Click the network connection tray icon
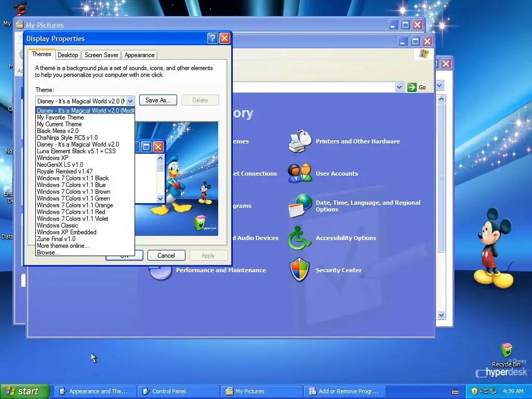This screenshot has width=532, height=399. pyautogui.click(x=484, y=391)
